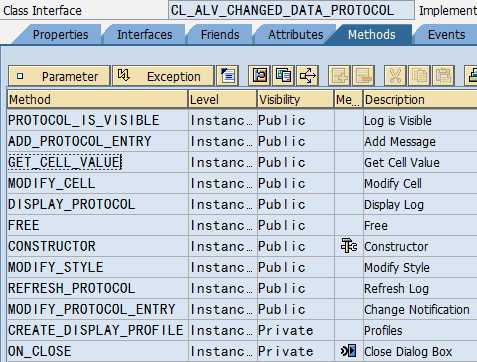Click the arrow redefine icon in toolbar
Screen dimensions: 477x362
[307, 76]
